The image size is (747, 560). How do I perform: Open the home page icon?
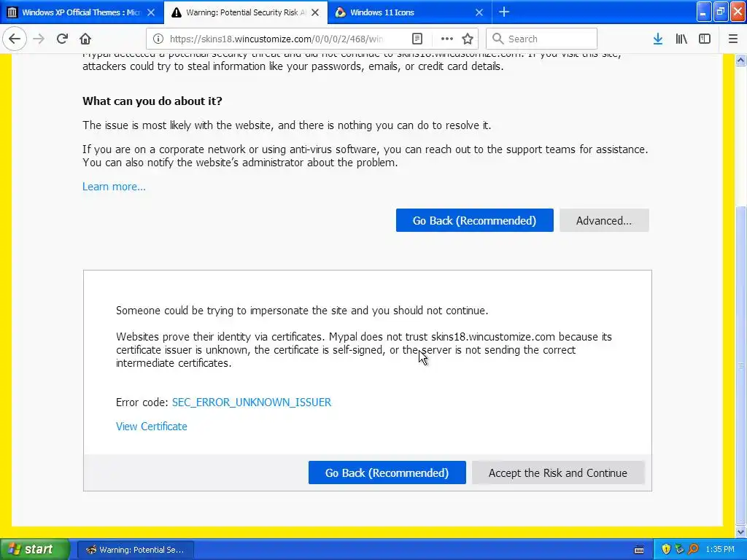click(85, 39)
